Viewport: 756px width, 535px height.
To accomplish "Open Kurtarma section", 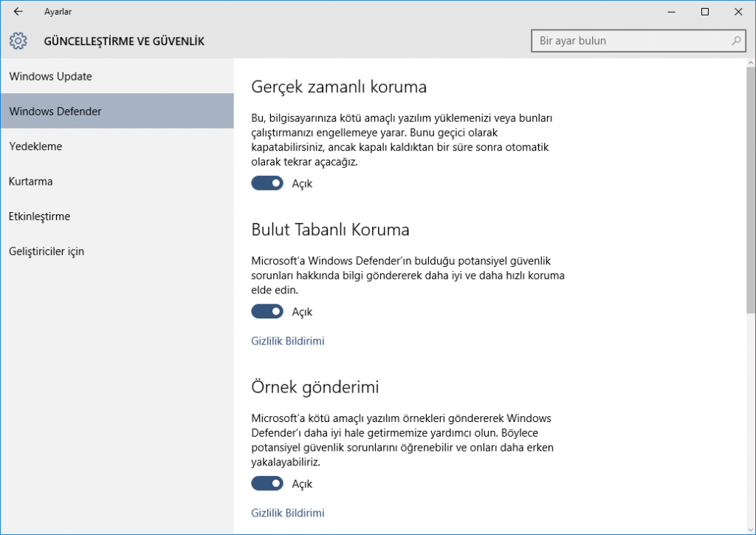I will pyautogui.click(x=117, y=181).
